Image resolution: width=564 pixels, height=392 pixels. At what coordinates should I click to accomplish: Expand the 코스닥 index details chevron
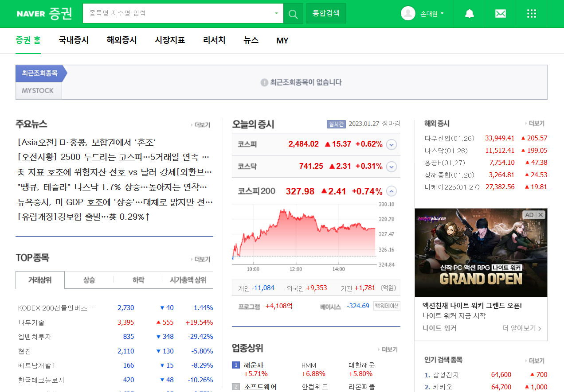[x=391, y=167]
